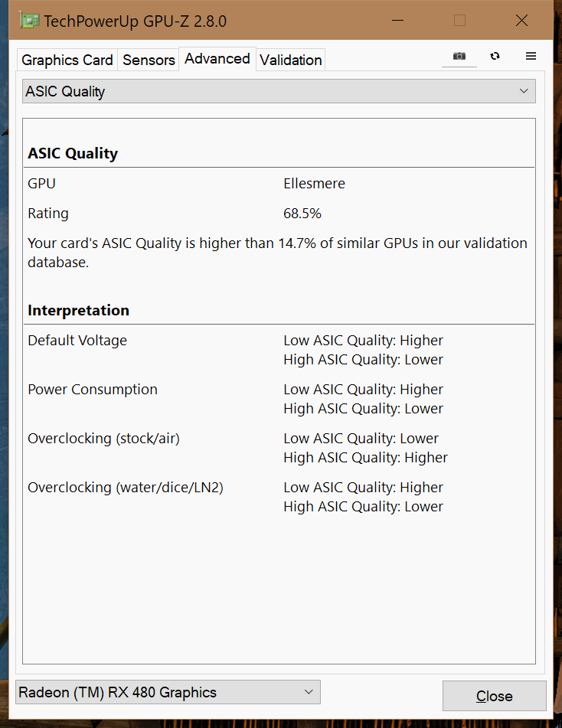This screenshot has height=728, width=562.
Task: Click the camera screenshot icon
Action: [x=459, y=56]
